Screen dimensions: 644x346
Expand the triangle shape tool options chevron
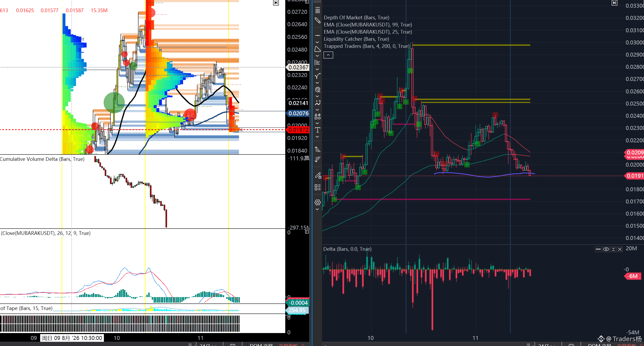click(x=317, y=56)
